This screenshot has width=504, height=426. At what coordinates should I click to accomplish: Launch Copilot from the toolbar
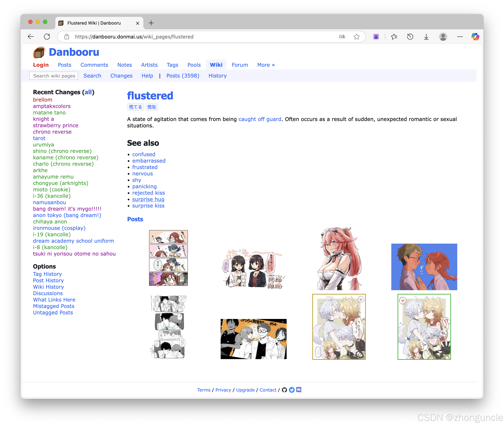point(475,36)
